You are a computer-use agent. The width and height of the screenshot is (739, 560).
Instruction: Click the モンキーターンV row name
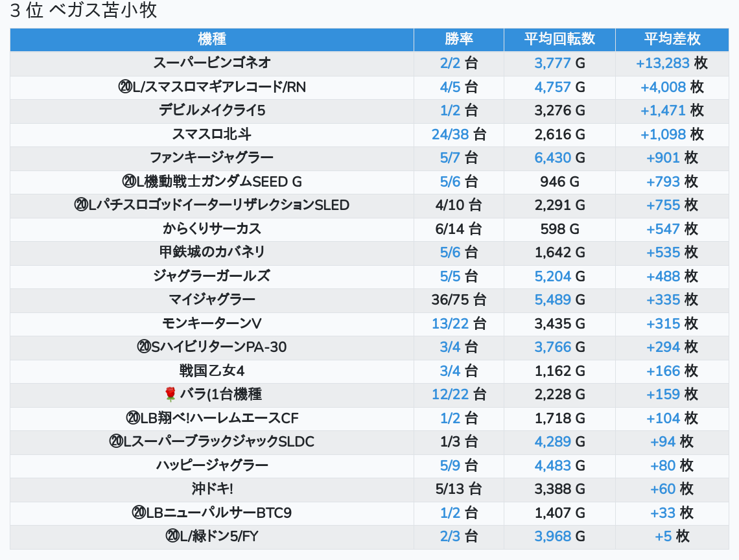tap(211, 323)
